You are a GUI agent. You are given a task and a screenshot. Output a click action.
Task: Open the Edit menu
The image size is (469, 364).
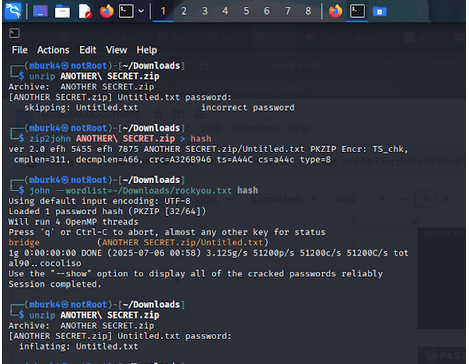click(x=88, y=50)
